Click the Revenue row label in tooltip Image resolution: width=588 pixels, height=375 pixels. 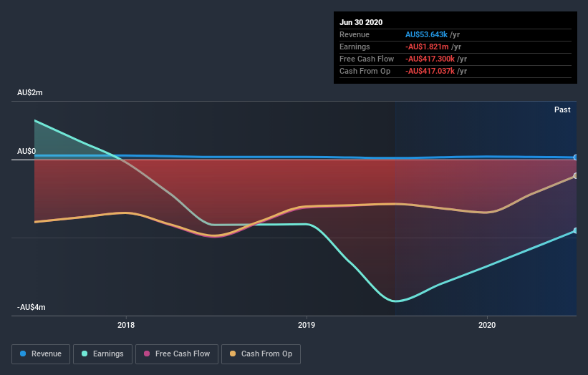(355, 34)
